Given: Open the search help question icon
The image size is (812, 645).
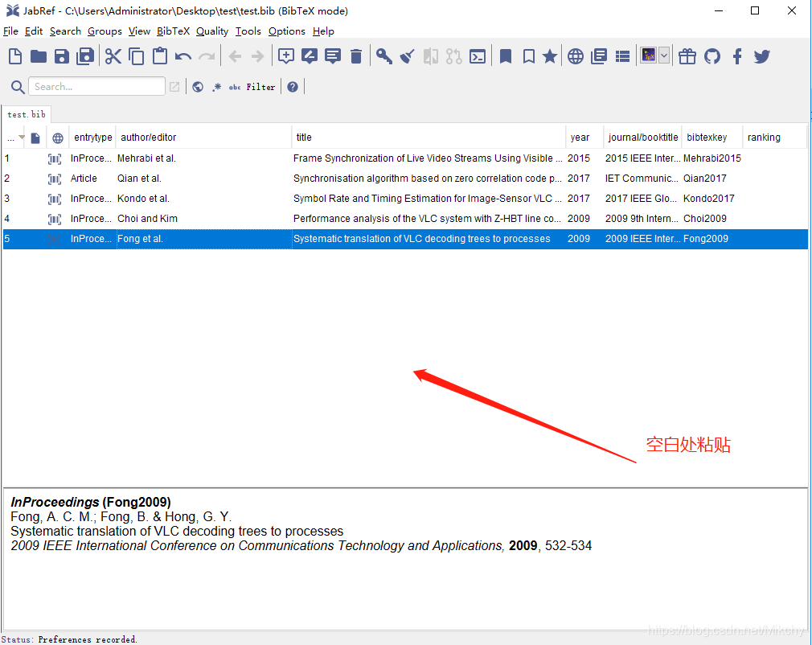Looking at the screenshot, I should pyautogui.click(x=293, y=87).
